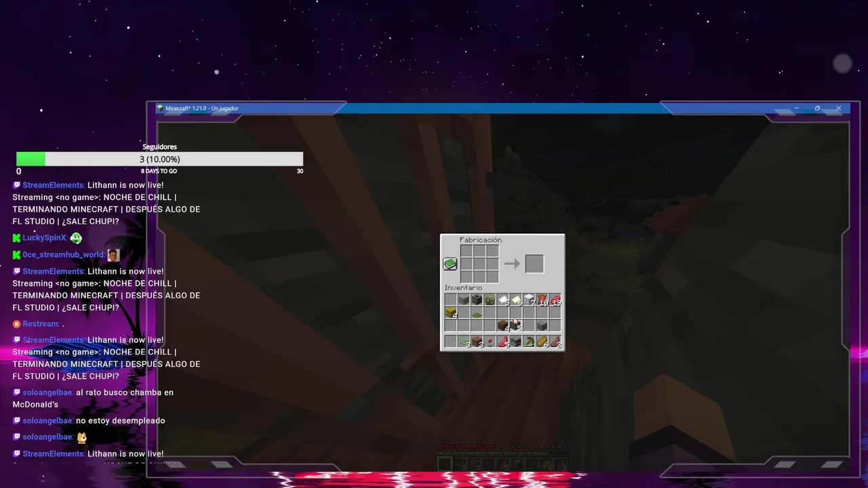The image size is (868, 488).
Task: Click the Seguidores follower goal progress bar
Action: (159, 159)
